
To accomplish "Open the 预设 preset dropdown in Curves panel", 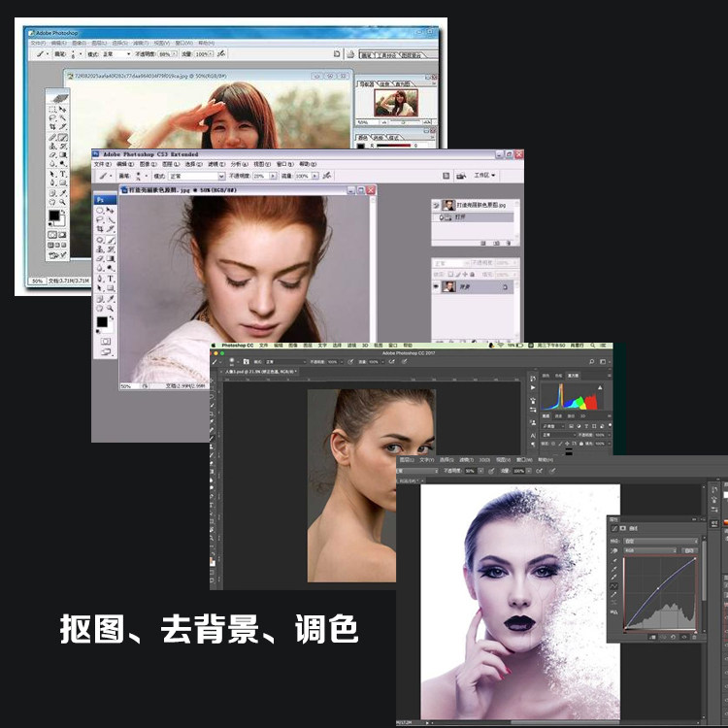I will point(661,542).
